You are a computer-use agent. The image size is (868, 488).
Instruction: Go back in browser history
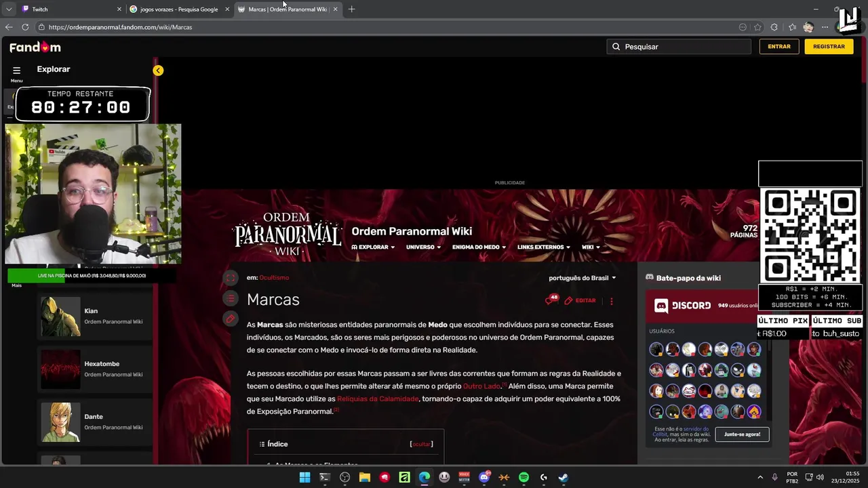click(9, 27)
